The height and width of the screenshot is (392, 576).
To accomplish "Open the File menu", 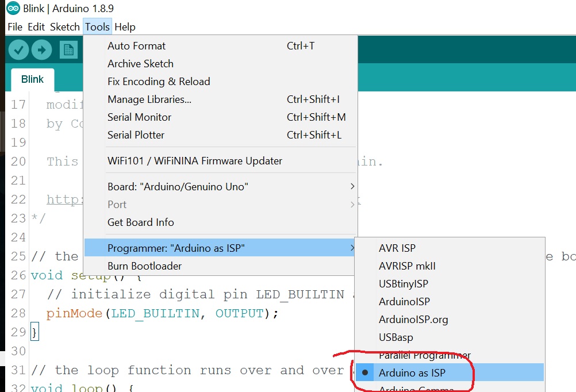I will click(x=15, y=27).
